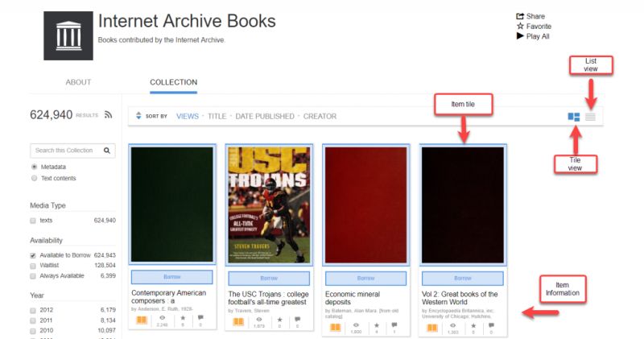The width and height of the screenshot is (644, 339).
Task: Open the dark green book cover thumbnail
Action: (172, 205)
